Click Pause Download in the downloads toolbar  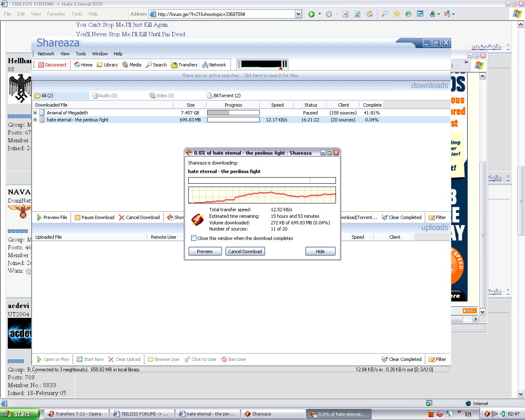94,217
